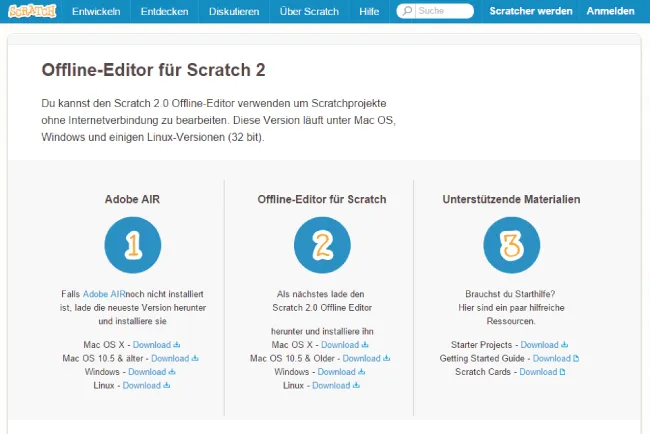Screen dimensions: 650x434
Task: Go to the Diskutieren section
Action: point(234,11)
